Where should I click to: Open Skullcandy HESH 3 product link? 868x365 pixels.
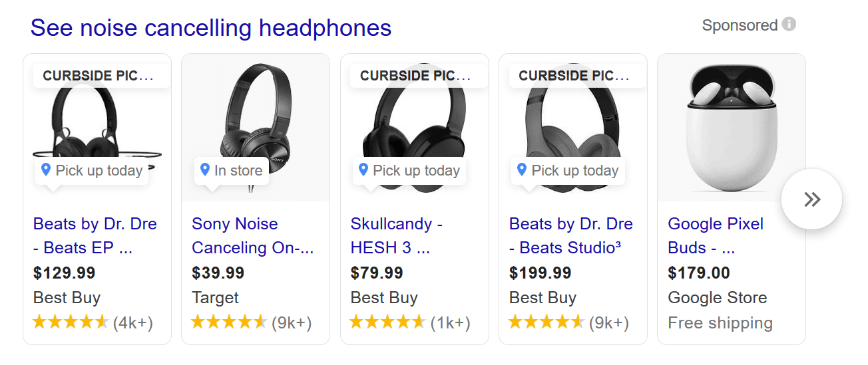396,235
